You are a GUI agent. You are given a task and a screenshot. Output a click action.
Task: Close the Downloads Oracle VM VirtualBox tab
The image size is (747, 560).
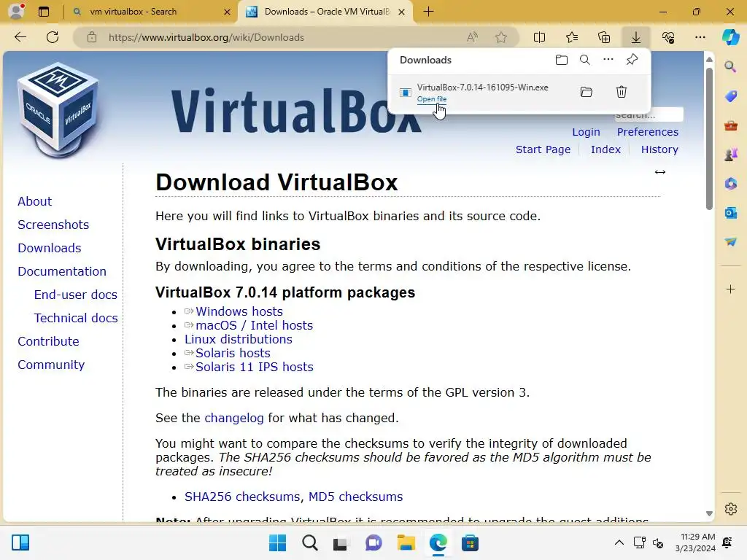point(402,12)
